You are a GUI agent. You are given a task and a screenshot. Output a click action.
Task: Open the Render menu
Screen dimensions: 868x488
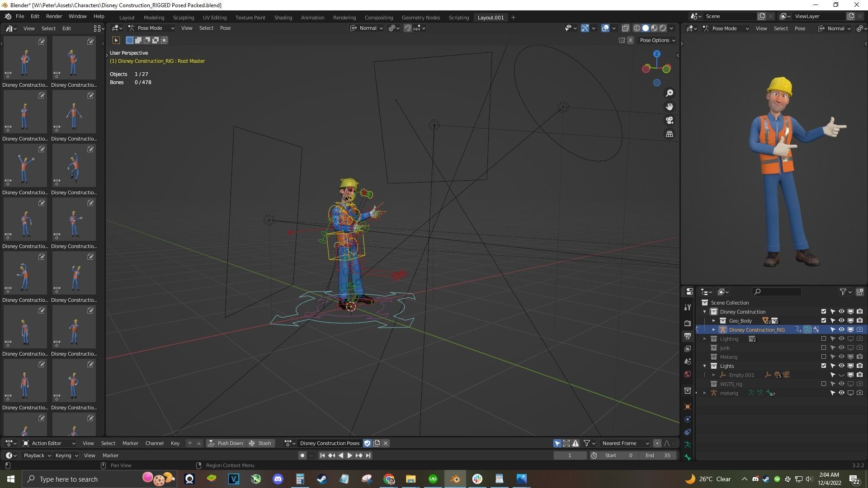54,16
